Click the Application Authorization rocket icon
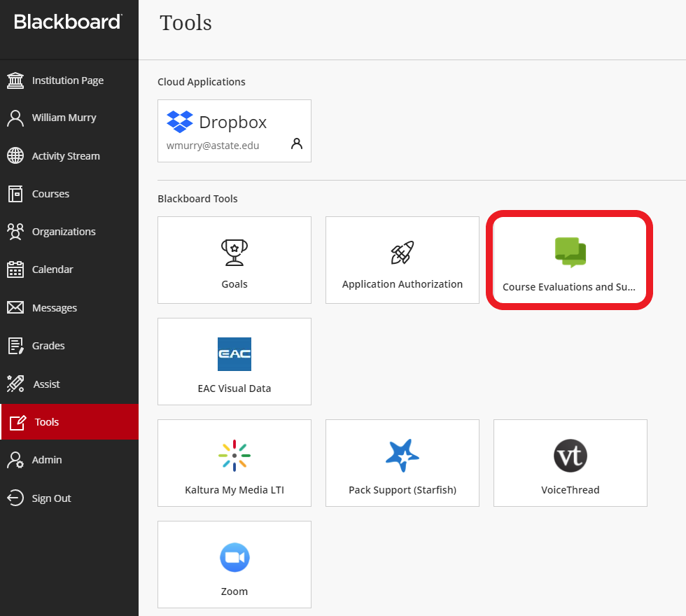This screenshot has width=686, height=616. (402, 253)
